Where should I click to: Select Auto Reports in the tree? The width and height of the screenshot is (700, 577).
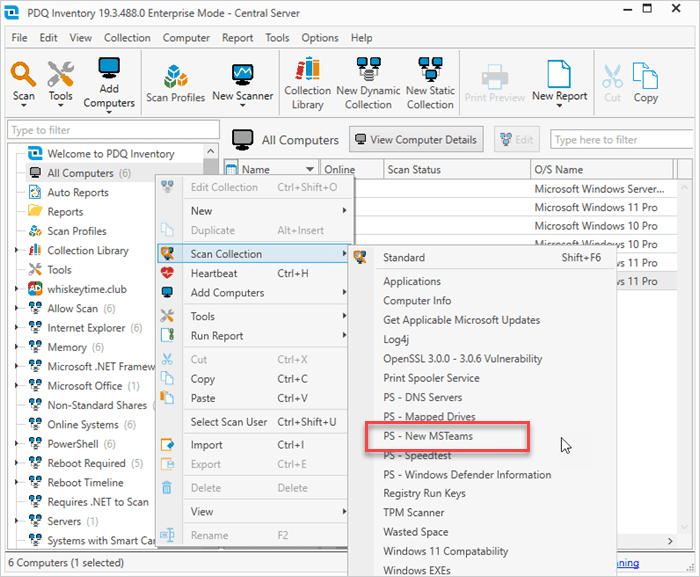[x=78, y=192]
